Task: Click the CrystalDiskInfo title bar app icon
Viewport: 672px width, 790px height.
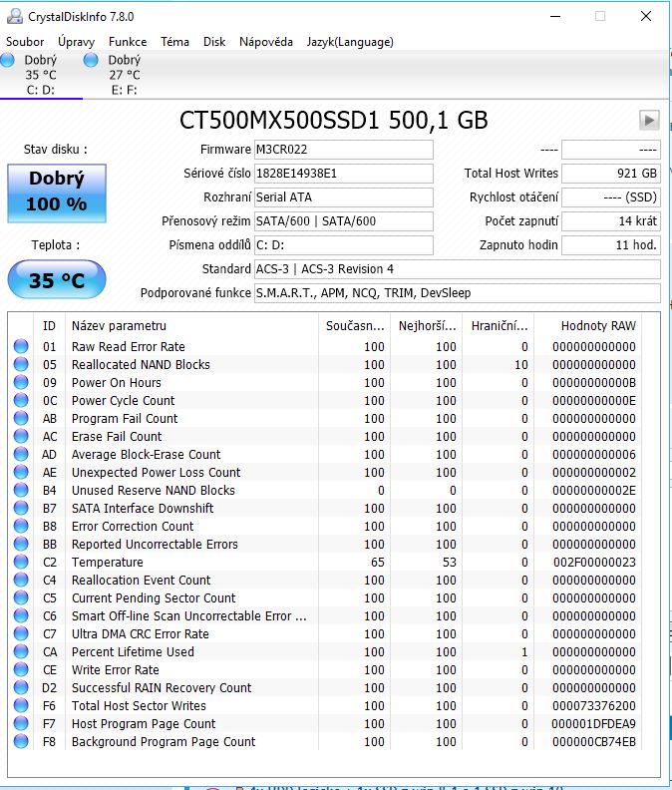Action: [x=15, y=16]
